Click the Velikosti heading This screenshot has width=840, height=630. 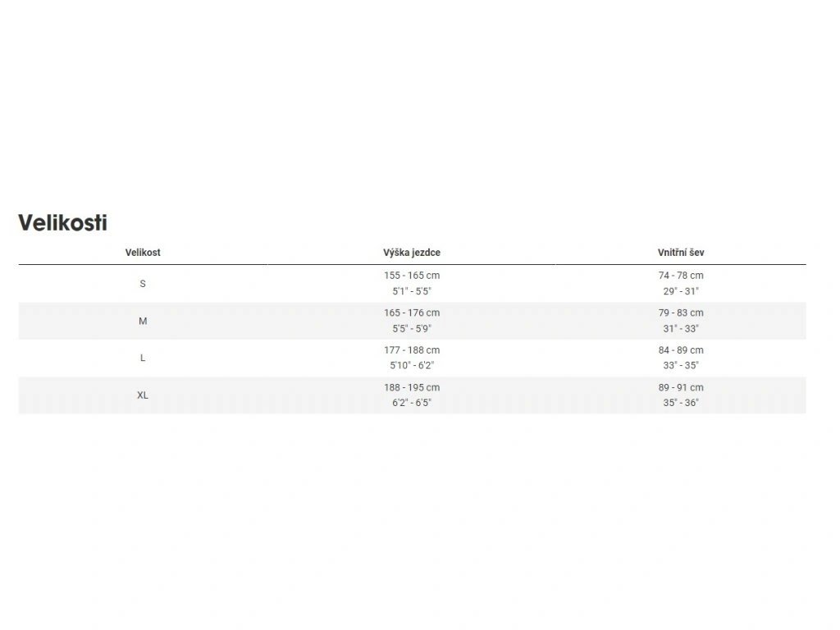[x=62, y=222]
